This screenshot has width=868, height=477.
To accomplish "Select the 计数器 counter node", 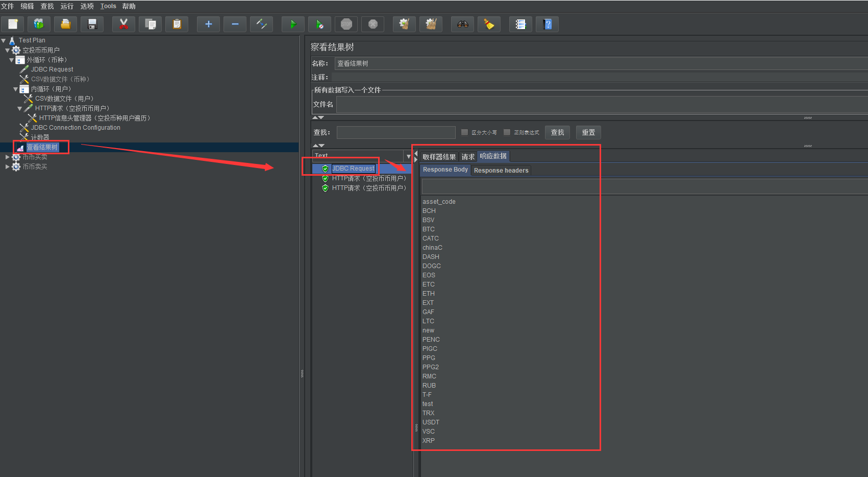I will pos(40,137).
